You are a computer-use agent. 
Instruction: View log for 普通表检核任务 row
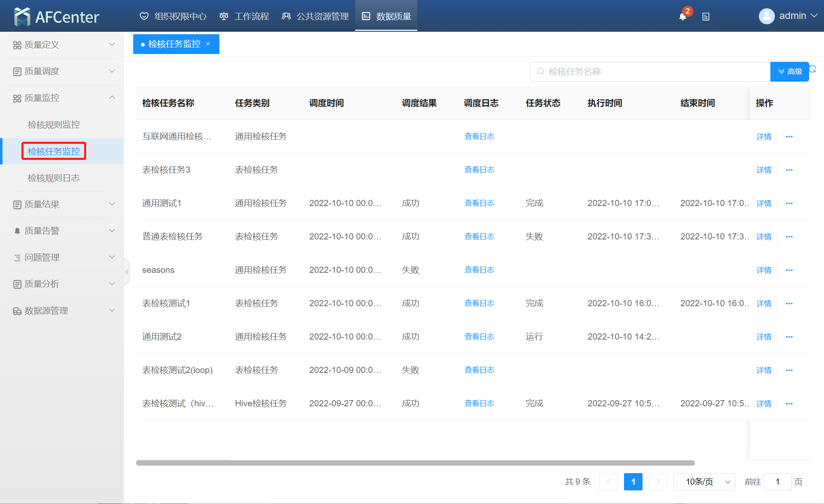[x=479, y=237]
